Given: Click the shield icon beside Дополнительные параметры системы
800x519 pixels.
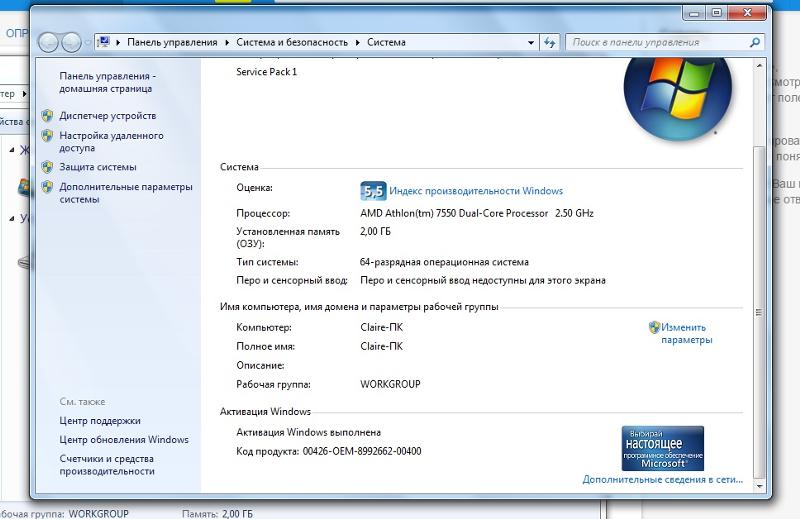Looking at the screenshot, I should coord(47,187).
